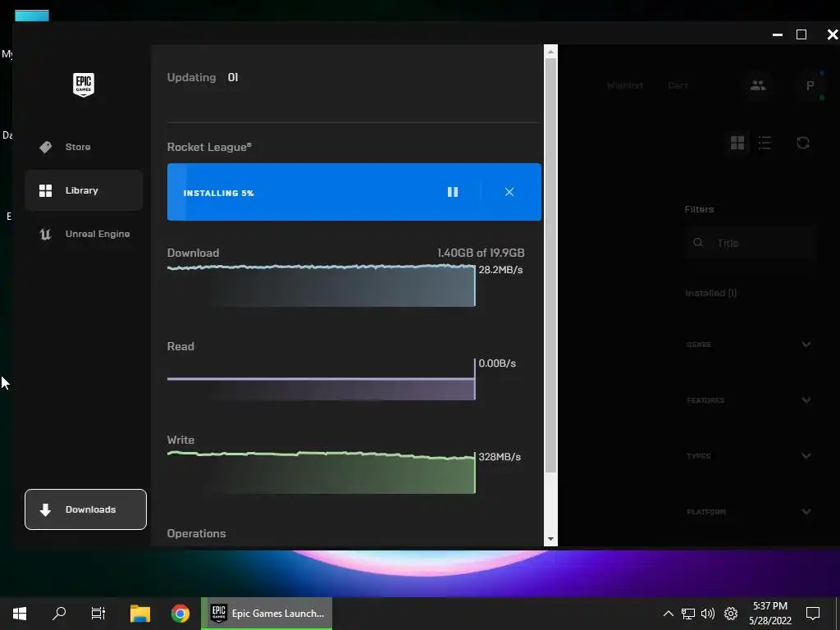
Task: Open the Friends icon
Action: point(758,85)
